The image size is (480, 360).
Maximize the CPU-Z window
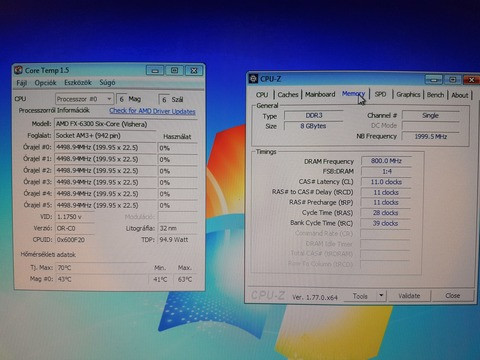[x=452, y=80]
